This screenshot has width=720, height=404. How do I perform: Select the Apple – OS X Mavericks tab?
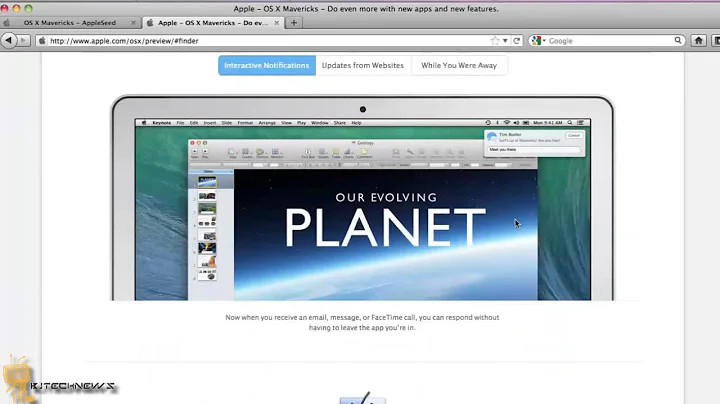tap(213, 22)
